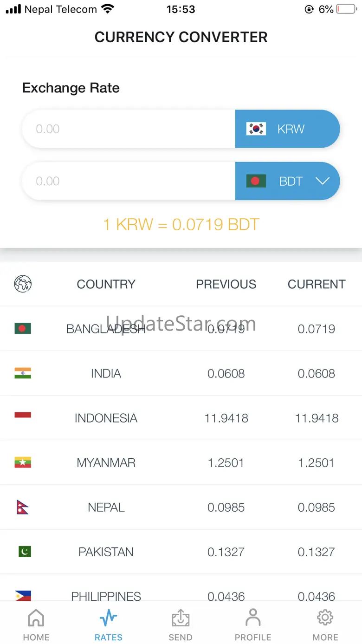362x644 pixels.
Task: Tap the globe icon in table header
Action: pos(23,284)
